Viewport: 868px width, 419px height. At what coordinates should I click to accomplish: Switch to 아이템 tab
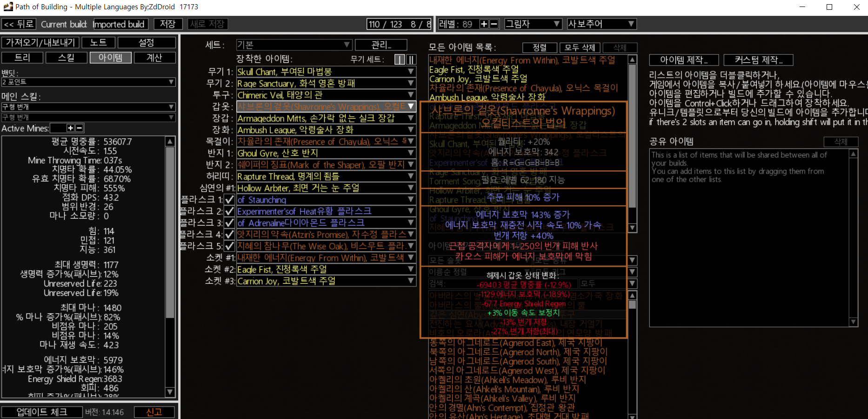click(x=110, y=58)
